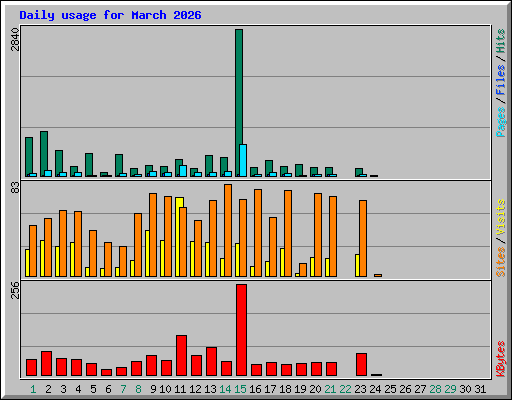This screenshot has height=400, width=512.
Task: Click the red KBytes bar for day 23
Action: [361, 365]
